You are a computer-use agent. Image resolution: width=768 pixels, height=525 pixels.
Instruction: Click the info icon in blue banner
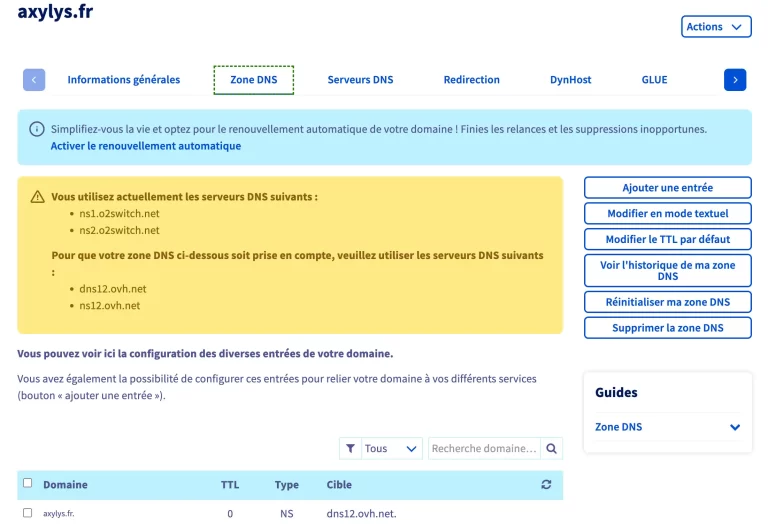pyautogui.click(x=37, y=129)
